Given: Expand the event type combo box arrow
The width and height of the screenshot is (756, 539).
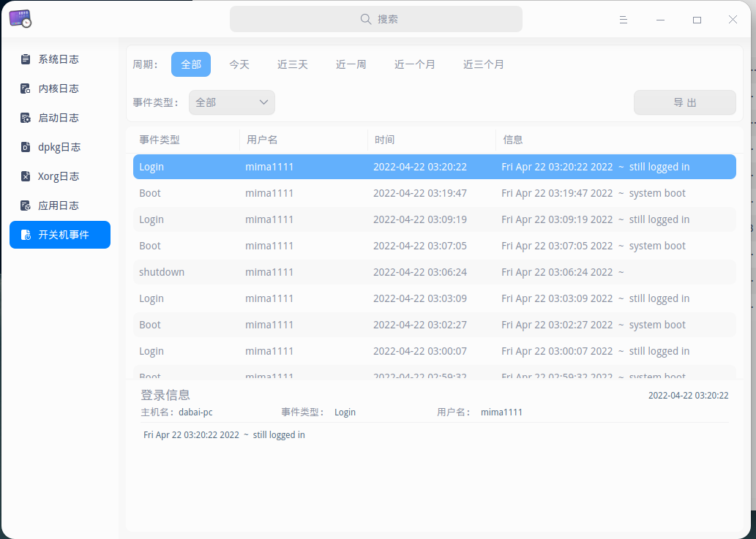Looking at the screenshot, I should click(263, 102).
